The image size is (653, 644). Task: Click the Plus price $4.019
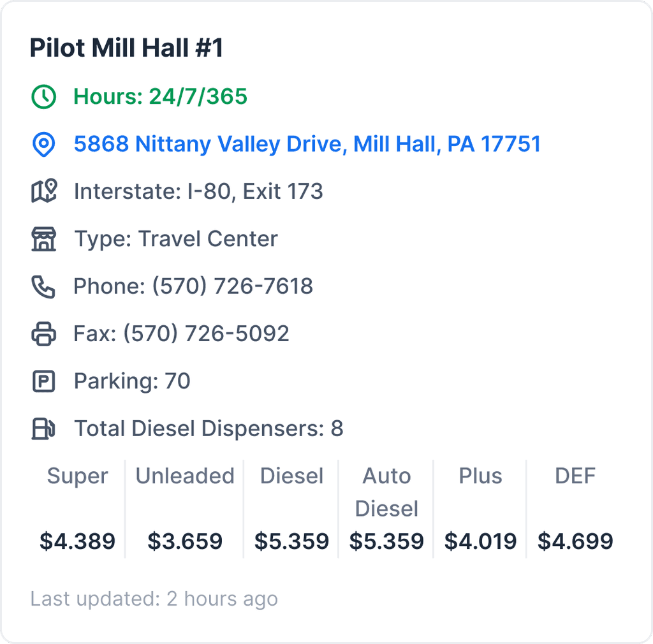[x=480, y=541]
